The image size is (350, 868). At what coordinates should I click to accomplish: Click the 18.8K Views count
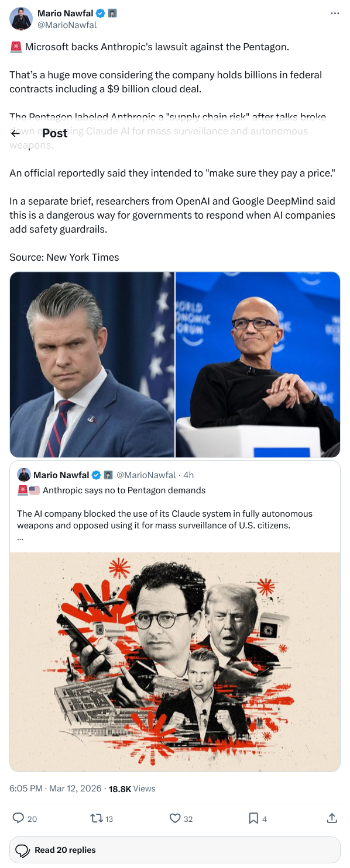pyautogui.click(x=132, y=789)
